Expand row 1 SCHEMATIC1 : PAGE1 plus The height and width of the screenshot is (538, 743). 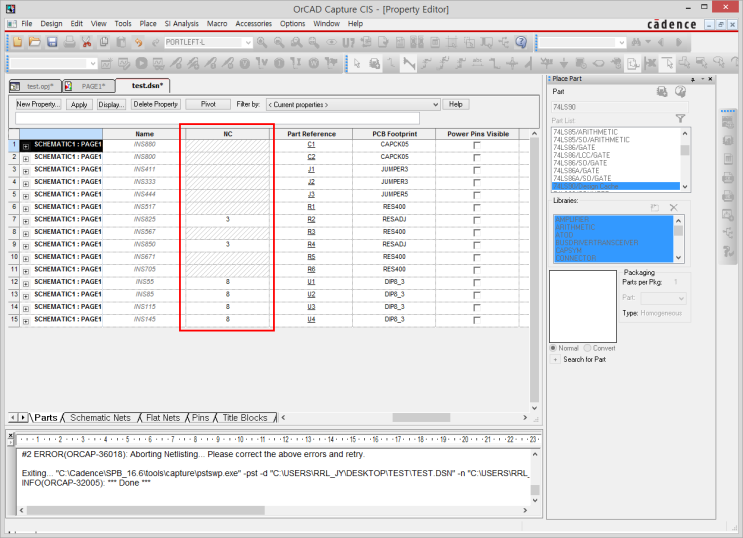[26, 146]
